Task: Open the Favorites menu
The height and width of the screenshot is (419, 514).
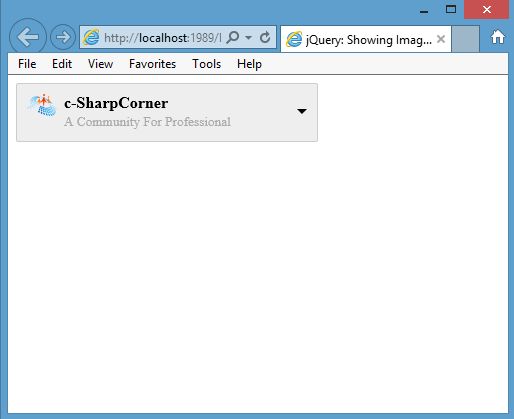Action: point(152,64)
